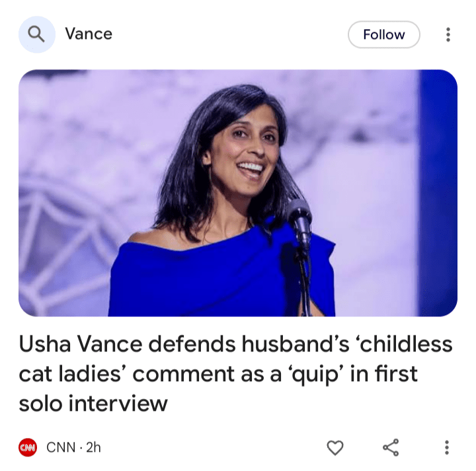Click the 2h timestamp
The height and width of the screenshot is (471, 476).
tap(93, 447)
